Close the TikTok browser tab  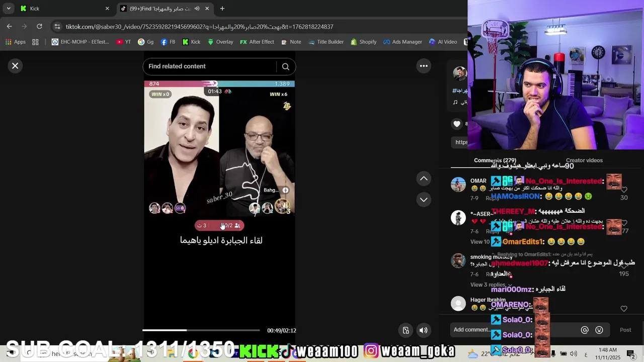pos(207,9)
